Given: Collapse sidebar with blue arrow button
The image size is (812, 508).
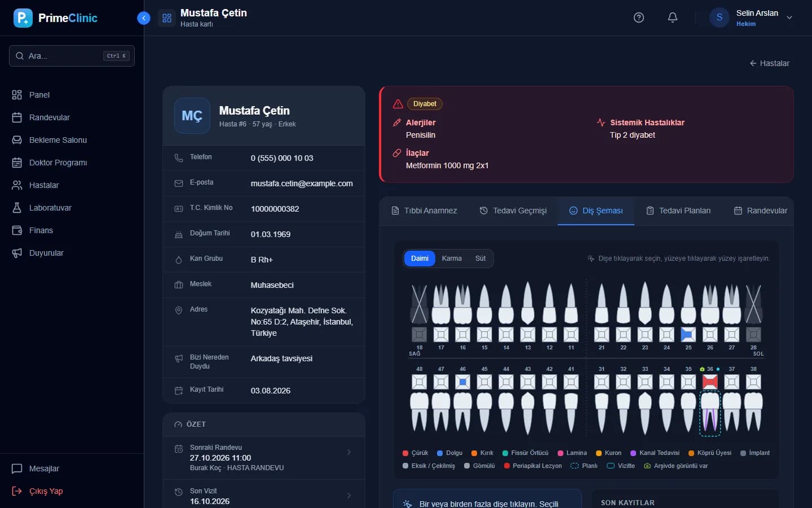Looking at the screenshot, I should [x=144, y=18].
